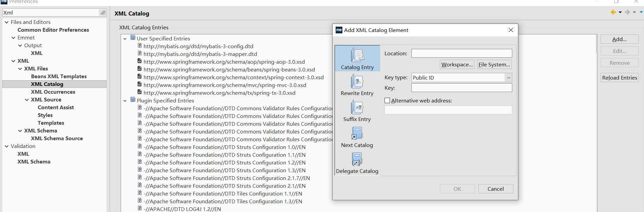
Task: Click into the Location input field
Action: 462,53
